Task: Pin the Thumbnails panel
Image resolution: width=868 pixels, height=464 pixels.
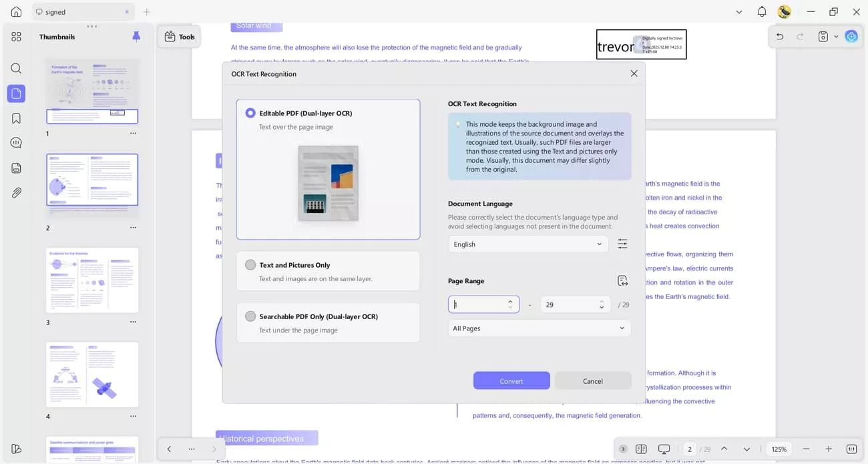Action: (x=136, y=37)
